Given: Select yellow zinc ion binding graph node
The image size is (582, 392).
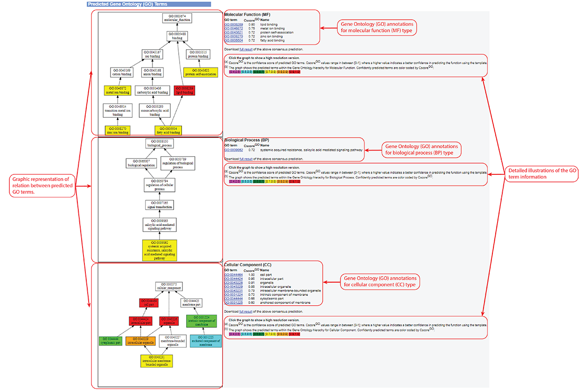Looking at the screenshot, I should pyautogui.click(x=117, y=130).
